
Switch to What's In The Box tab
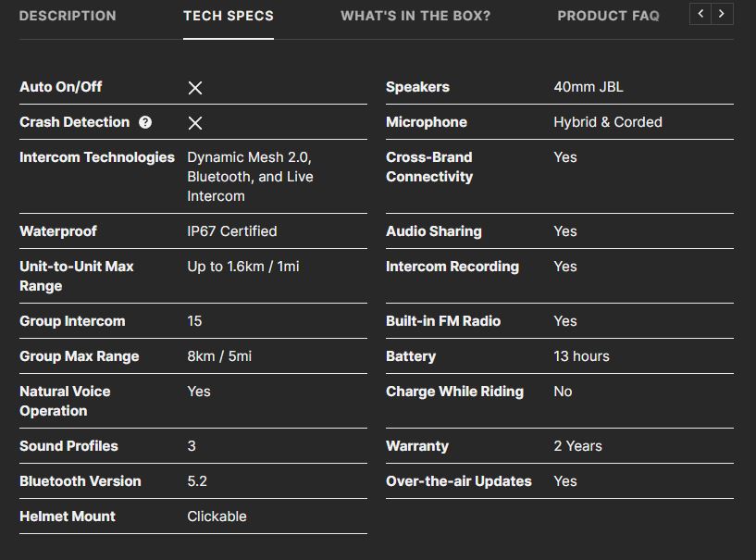415,16
